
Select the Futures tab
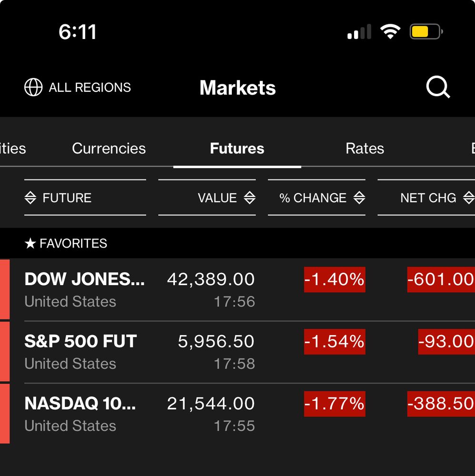(x=237, y=149)
